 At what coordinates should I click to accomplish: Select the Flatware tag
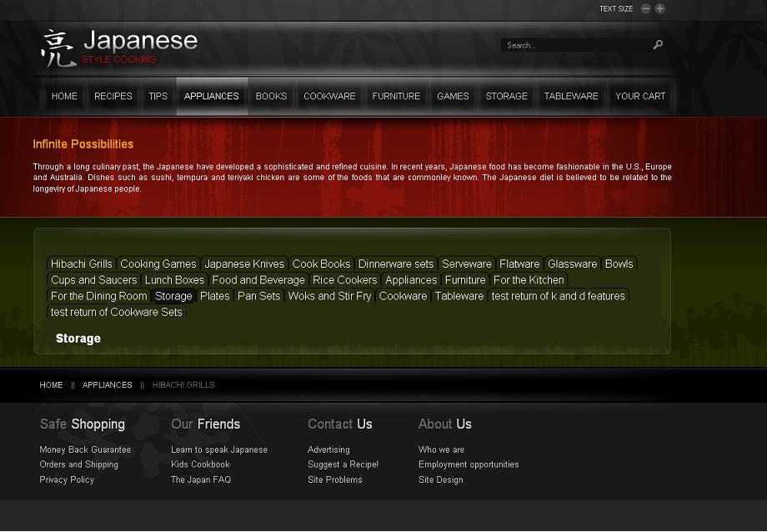point(519,263)
